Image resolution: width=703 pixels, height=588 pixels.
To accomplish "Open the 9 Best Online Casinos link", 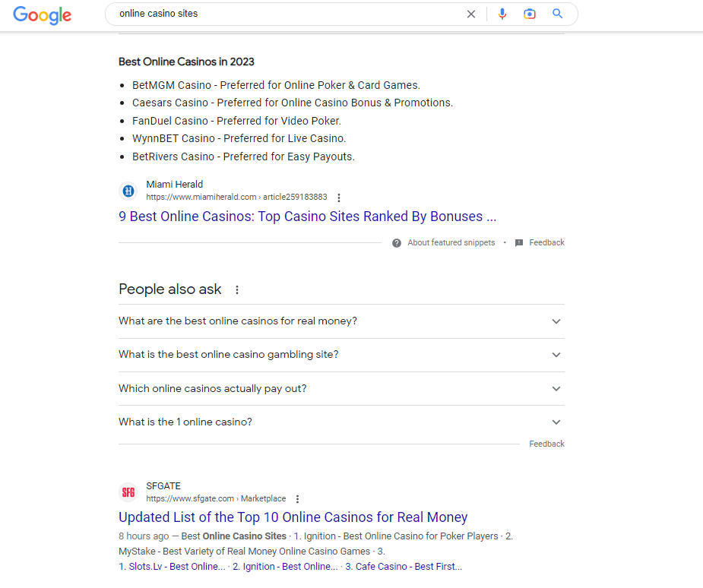I will tap(308, 217).
